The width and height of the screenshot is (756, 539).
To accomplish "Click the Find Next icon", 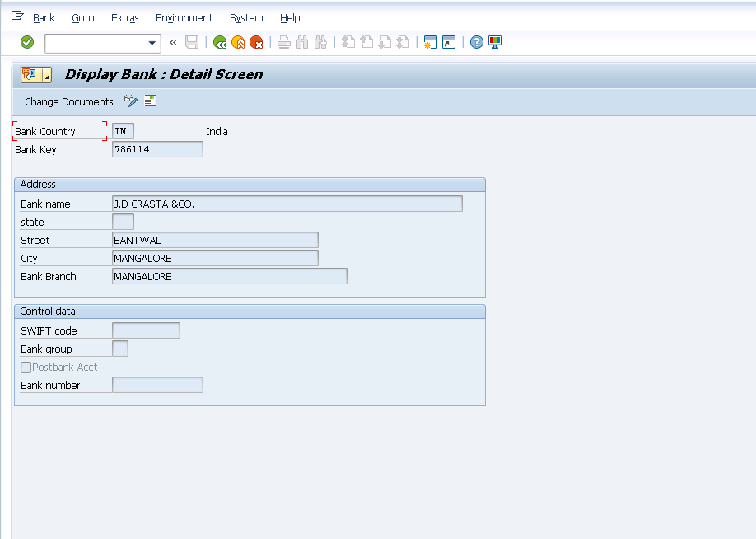I will click(x=320, y=42).
